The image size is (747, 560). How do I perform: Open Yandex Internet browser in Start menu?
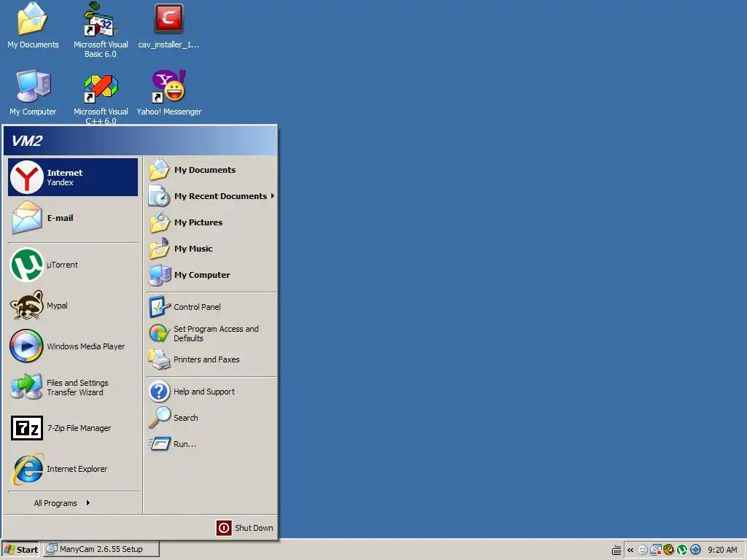coord(73,177)
